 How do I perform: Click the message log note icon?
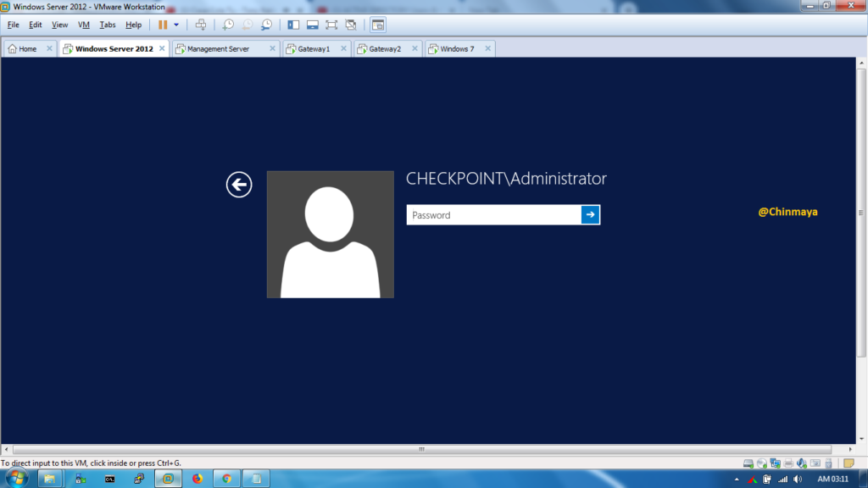[849, 463]
